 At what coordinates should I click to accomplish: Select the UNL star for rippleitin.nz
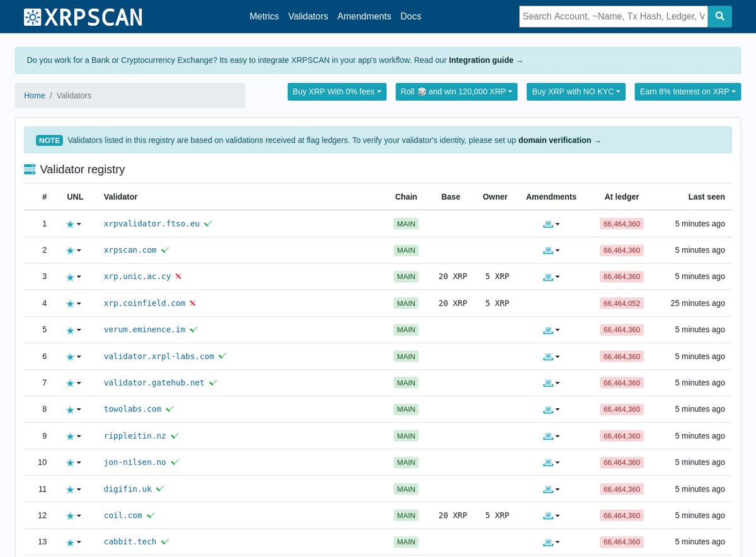pyautogui.click(x=70, y=436)
